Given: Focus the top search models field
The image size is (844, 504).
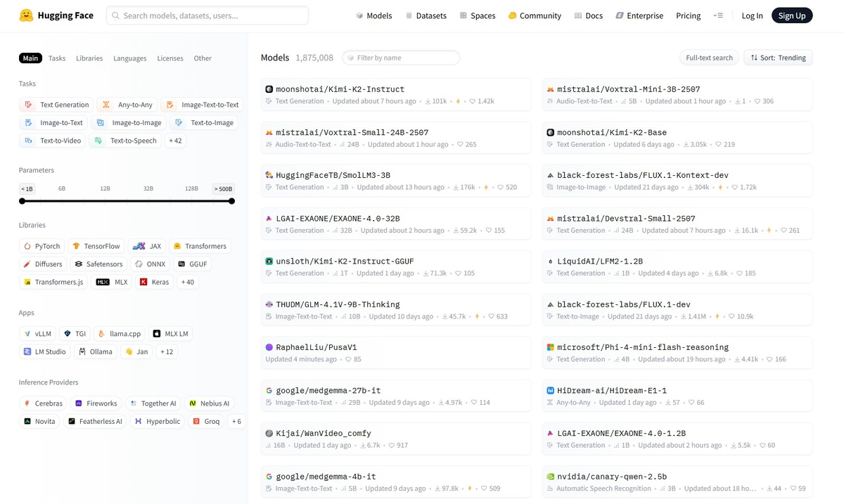Looking at the screenshot, I should point(207,15).
